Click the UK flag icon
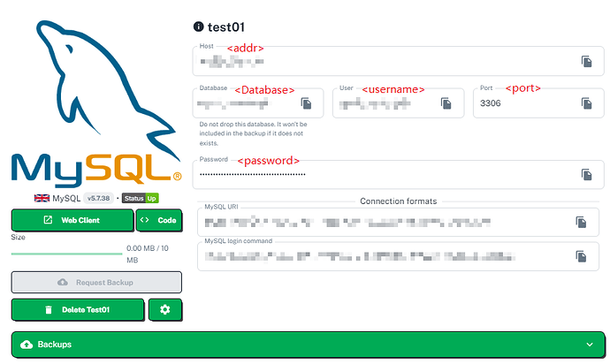The image size is (610, 364). click(x=42, y=198)
